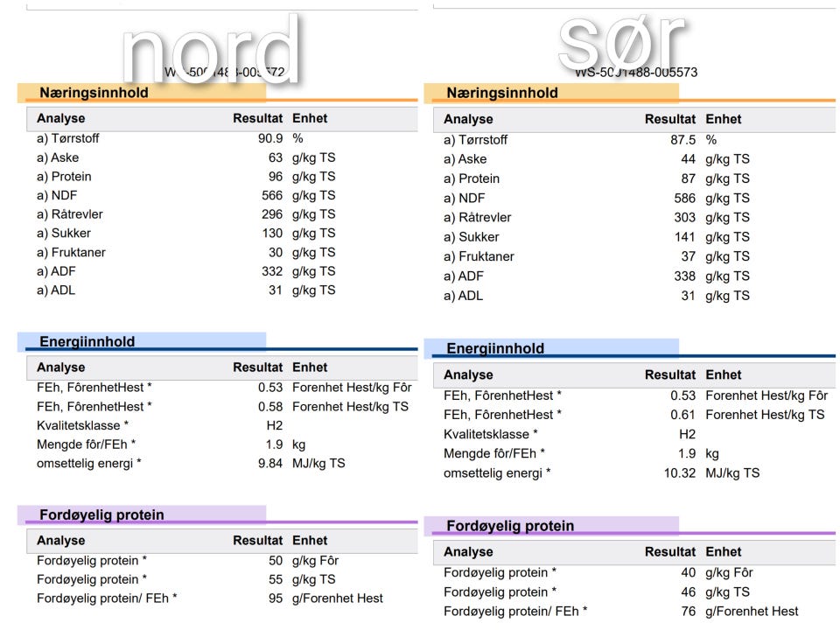The width and height of the screenshot is (840, 630).
Task: Select left Fordøyelig protein section header
Action: 101,514
